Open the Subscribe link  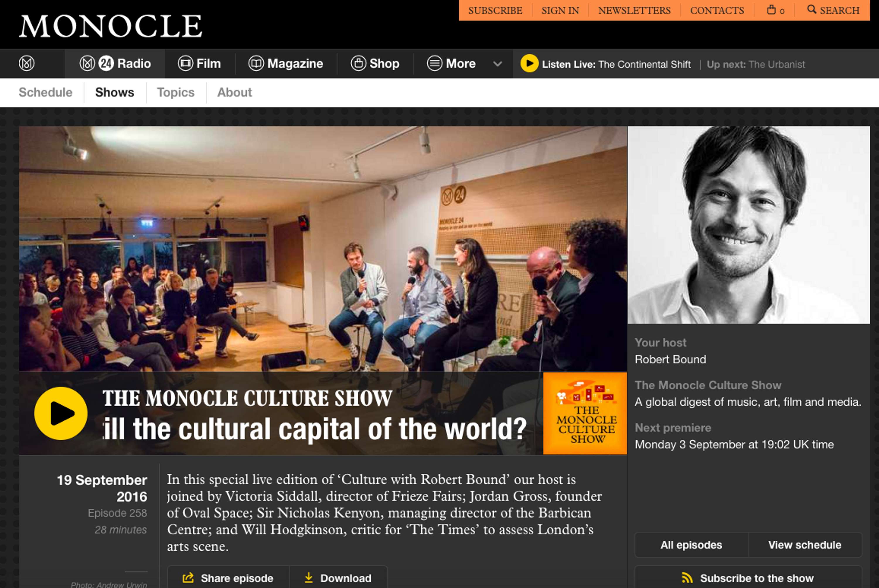495,11
